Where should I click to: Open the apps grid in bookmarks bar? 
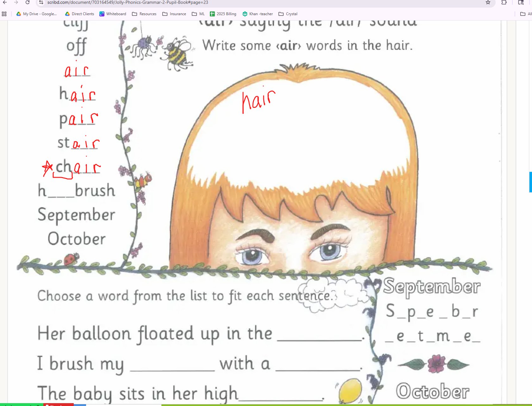click(x=4, y=14)
